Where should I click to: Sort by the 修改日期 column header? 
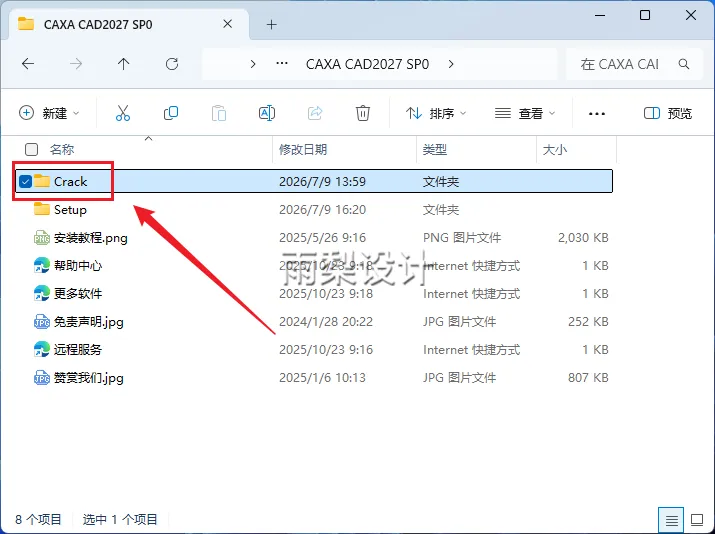click(x=303, y=149)
